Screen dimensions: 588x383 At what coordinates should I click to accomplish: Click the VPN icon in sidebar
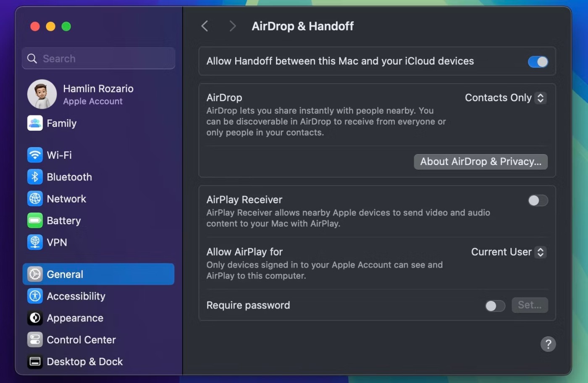[35, 242]
